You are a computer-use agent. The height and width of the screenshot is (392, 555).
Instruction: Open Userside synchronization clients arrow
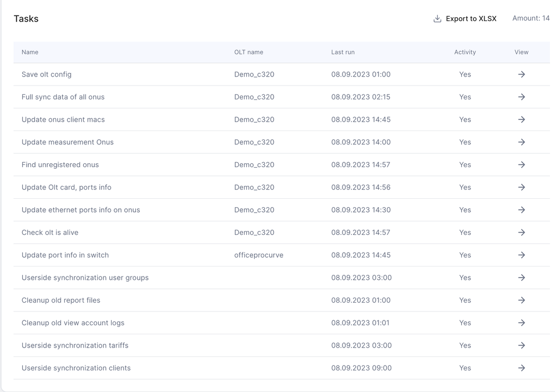521,368
